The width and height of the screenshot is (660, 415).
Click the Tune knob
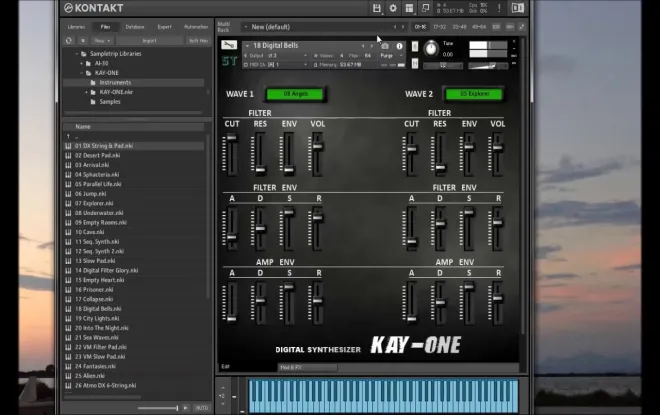[x=431, y=48]
